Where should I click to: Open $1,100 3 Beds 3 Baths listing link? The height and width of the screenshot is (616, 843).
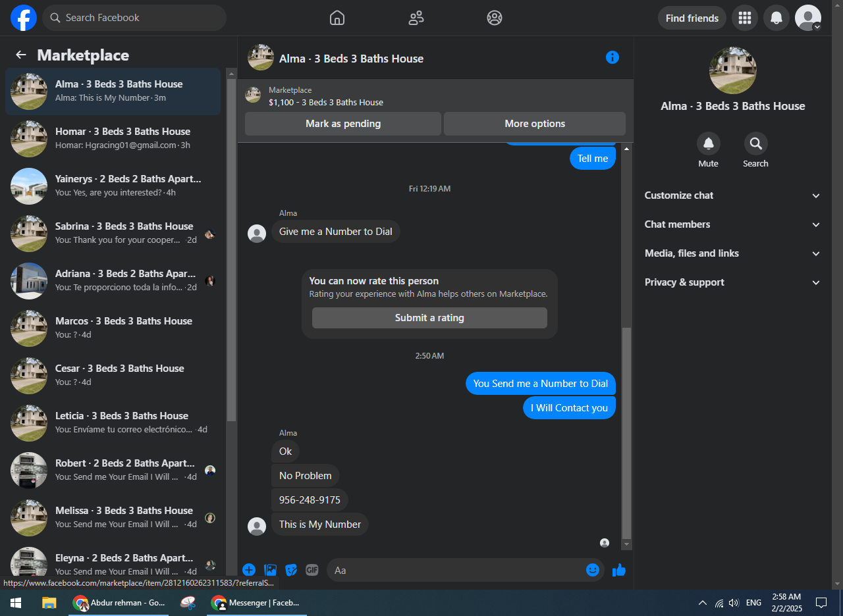coord(326,102)
